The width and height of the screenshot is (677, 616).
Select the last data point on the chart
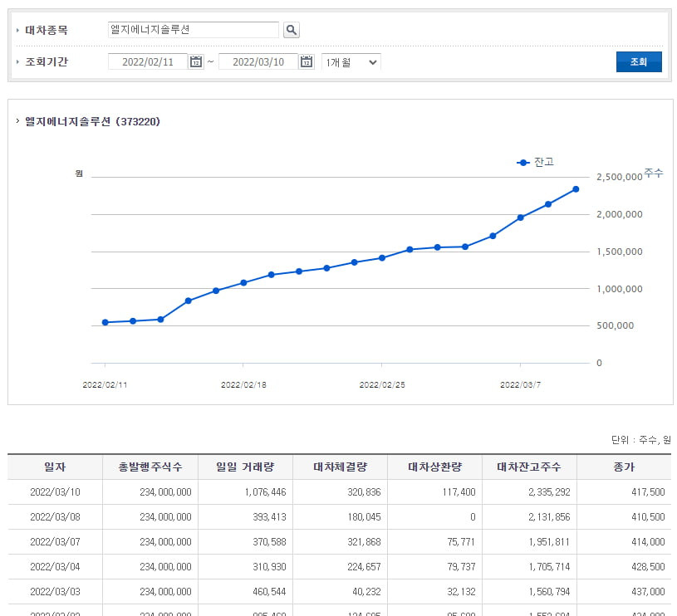576,189
